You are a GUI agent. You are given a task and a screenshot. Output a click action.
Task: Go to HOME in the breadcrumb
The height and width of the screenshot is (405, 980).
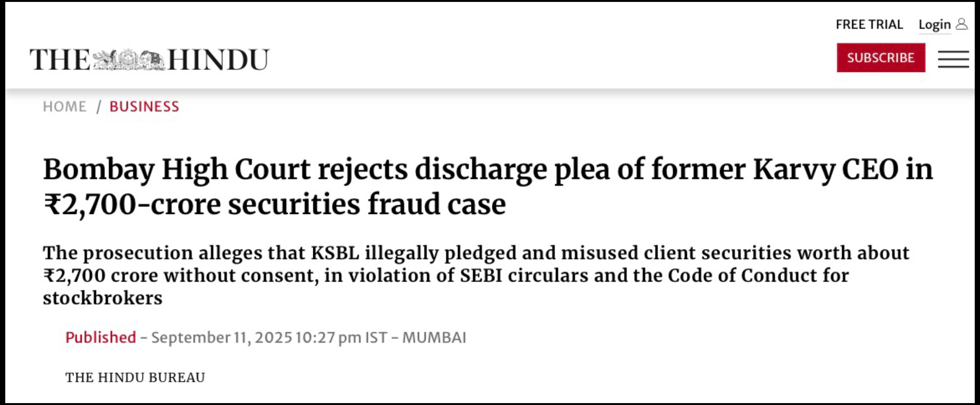(65, 106)
